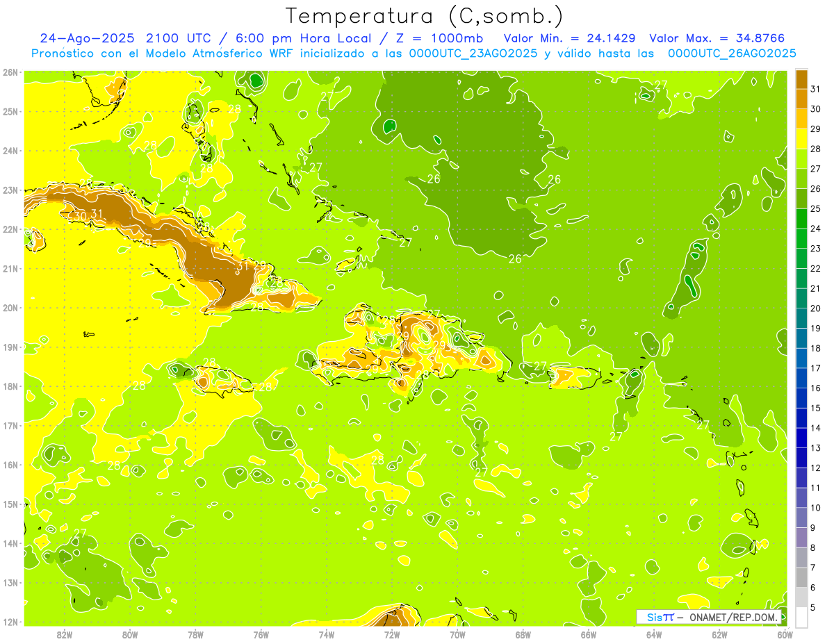Click the longitude label 66W
Image resolution: width=834 pixels, height=644 pixels.
(x=588, y=634)
